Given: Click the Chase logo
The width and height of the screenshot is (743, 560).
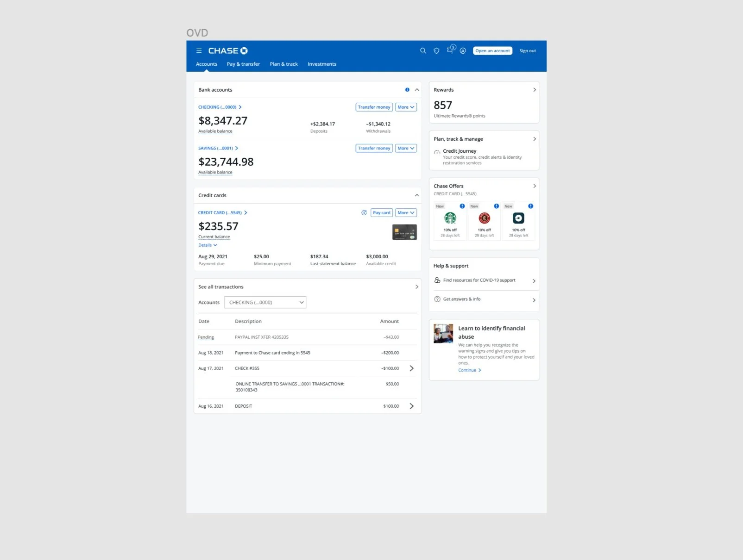Looking at the screenshot, I should click(228, 51).
